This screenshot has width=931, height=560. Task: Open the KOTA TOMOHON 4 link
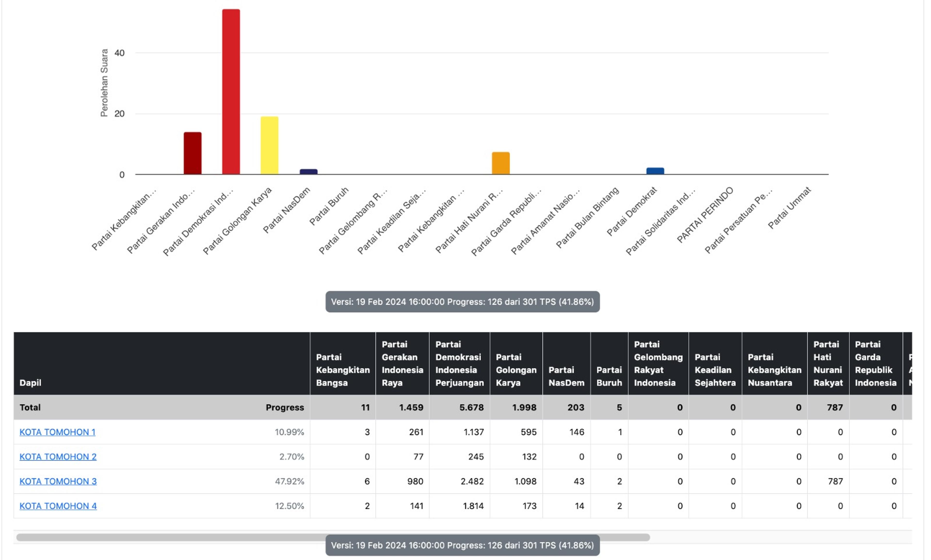(x=58, y=506)
